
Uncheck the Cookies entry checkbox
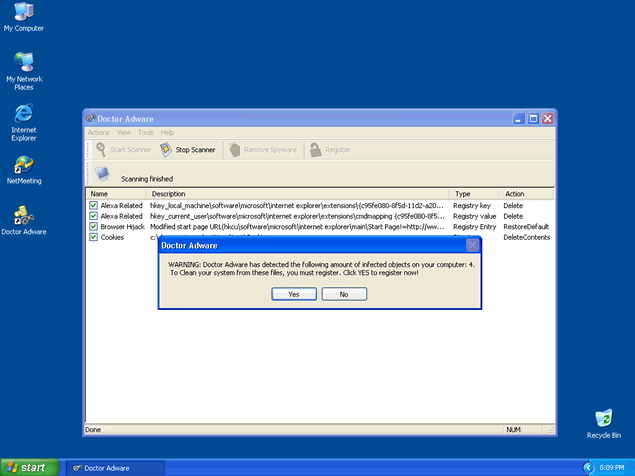93,238
